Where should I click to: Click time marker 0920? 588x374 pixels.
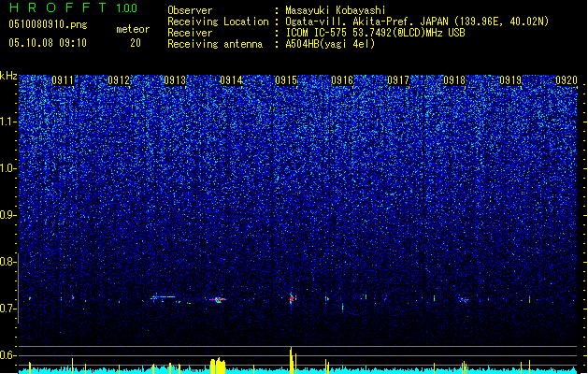click(566, 80)
